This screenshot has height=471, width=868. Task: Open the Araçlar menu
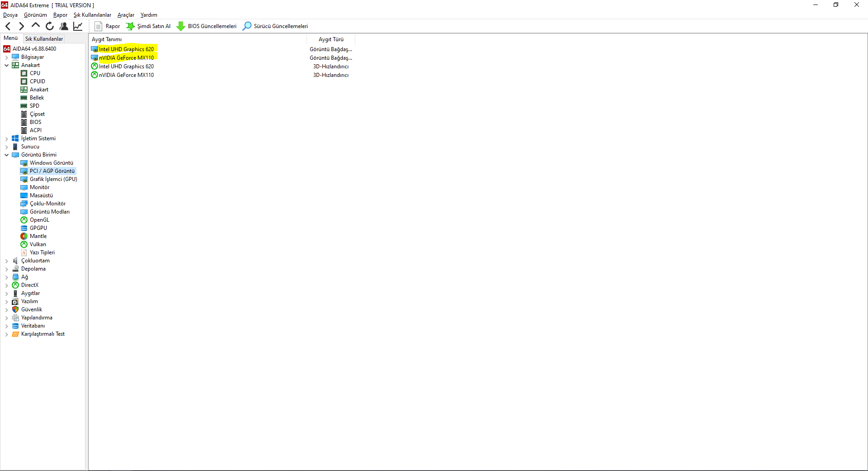(x=126, y=15)
